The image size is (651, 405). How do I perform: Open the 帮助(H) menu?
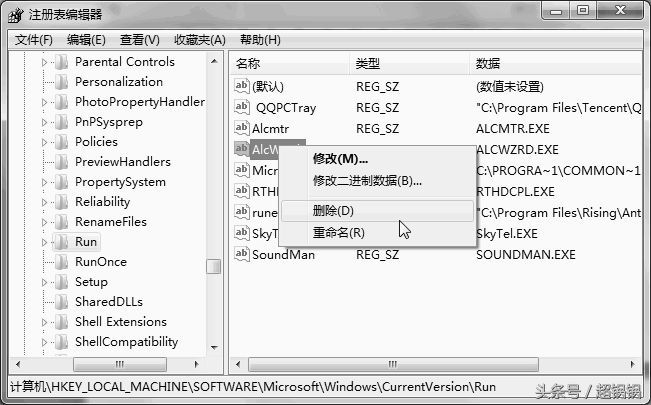pyautogui.click(x=260, y=40)
